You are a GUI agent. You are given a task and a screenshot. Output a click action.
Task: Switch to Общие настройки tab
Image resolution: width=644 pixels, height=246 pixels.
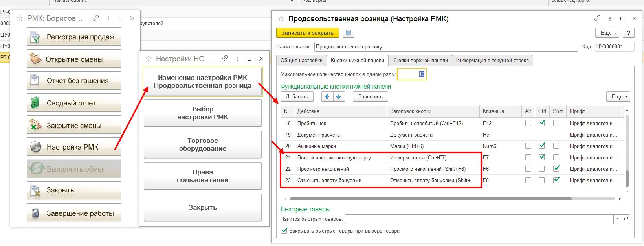pos(301,61)
